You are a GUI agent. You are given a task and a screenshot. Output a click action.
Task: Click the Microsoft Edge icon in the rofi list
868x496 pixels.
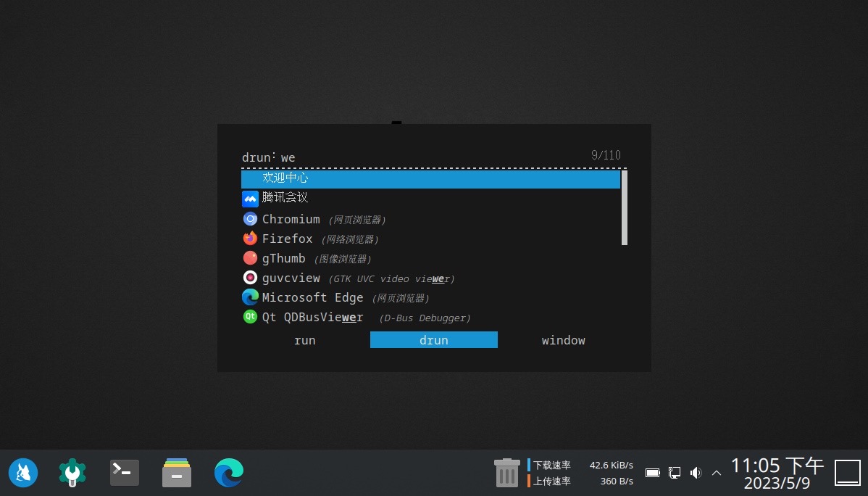pos(250,297)
